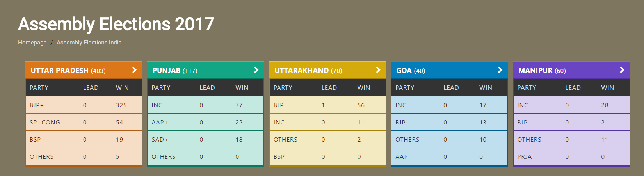This screenshot has height=176, width=644.
Task: Click the Manipur chevron arrow
Action: click(x=622, y=70)
